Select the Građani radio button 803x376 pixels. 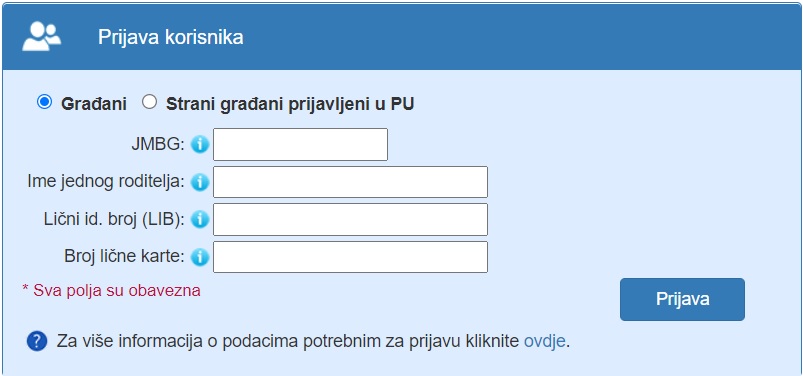[x=45, y=102]
